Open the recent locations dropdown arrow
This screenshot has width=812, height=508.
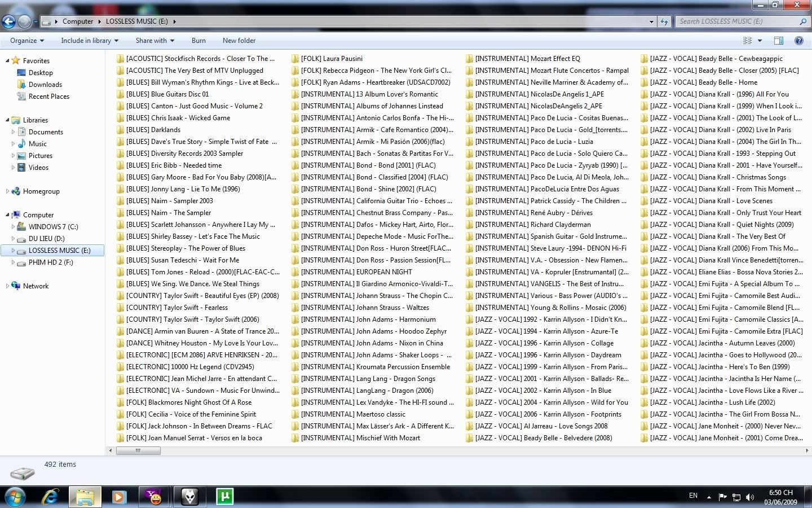(x=36, y=22)
